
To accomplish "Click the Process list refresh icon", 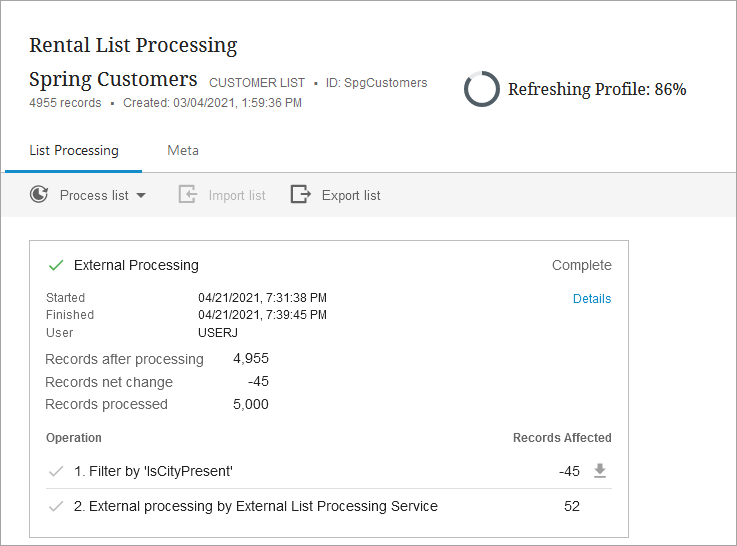I will [x=39, y=195].
